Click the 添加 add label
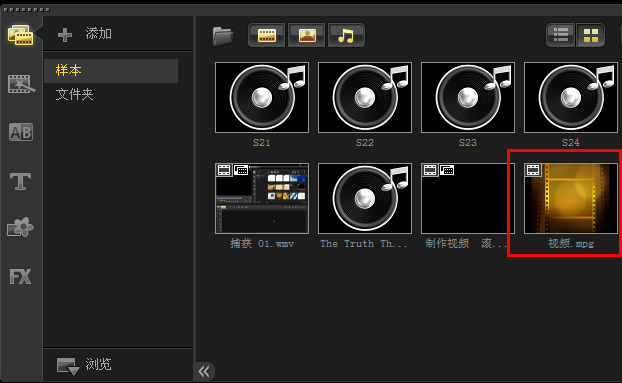This screenshot has height=383, width=622. pos(98,34)
